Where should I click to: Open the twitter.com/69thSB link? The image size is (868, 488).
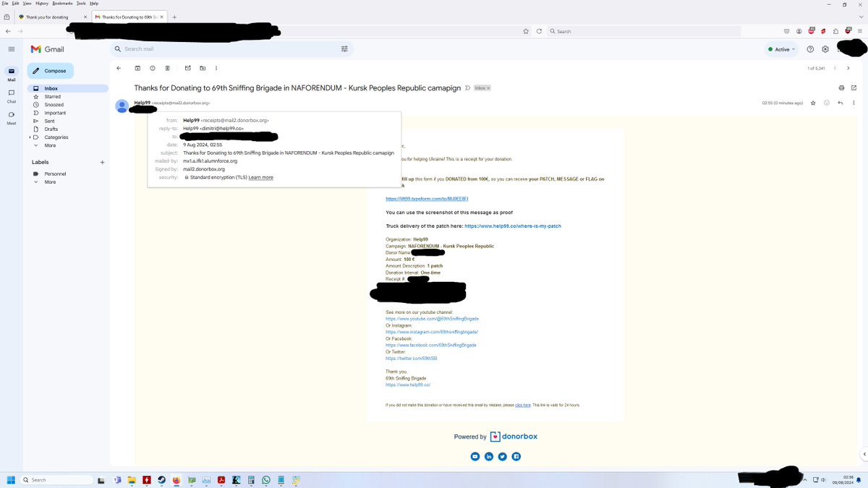point(412,359)
